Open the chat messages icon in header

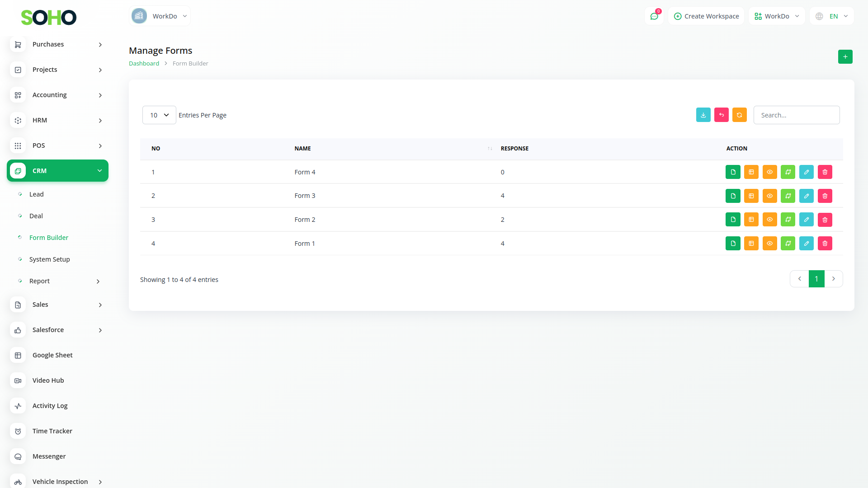[x=654, y=16]
